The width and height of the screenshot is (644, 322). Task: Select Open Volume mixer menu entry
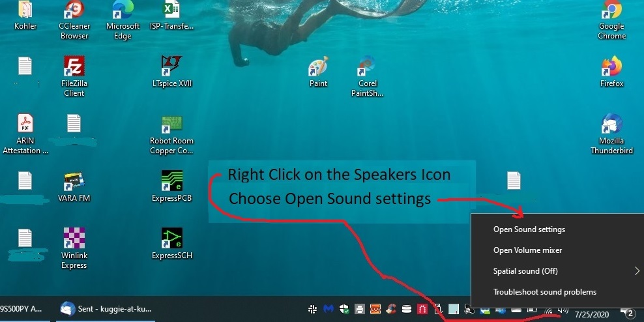pyautogui.click(x=527, y=250)
